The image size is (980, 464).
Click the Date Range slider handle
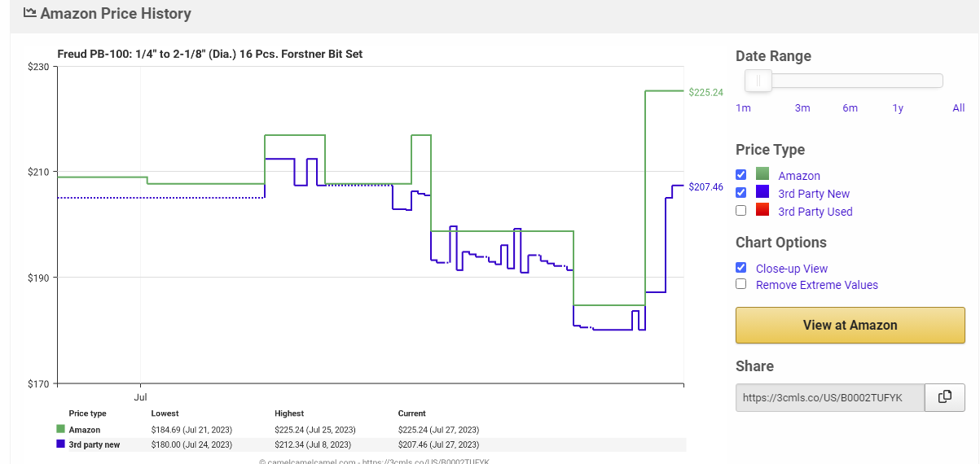coord(758,81)
